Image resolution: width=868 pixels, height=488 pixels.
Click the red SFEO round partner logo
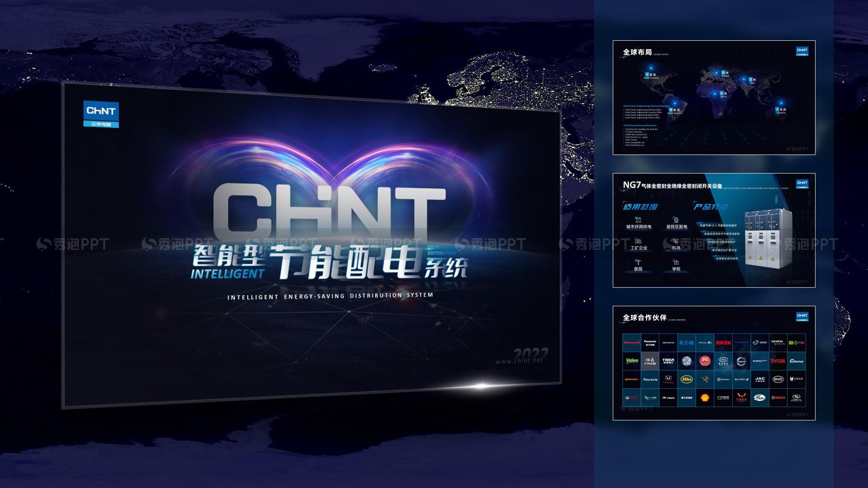click(705, 361)
